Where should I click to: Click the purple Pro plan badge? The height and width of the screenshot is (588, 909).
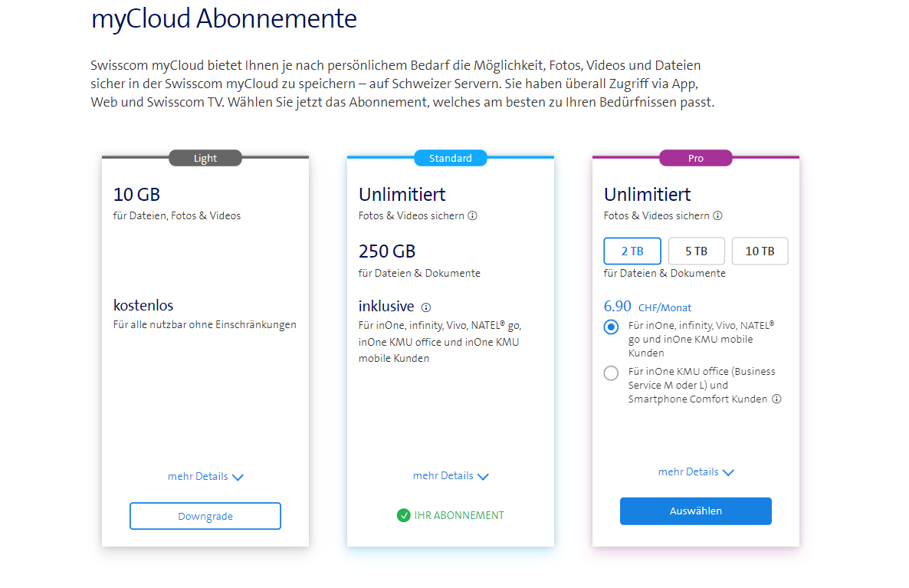[696, 159]
